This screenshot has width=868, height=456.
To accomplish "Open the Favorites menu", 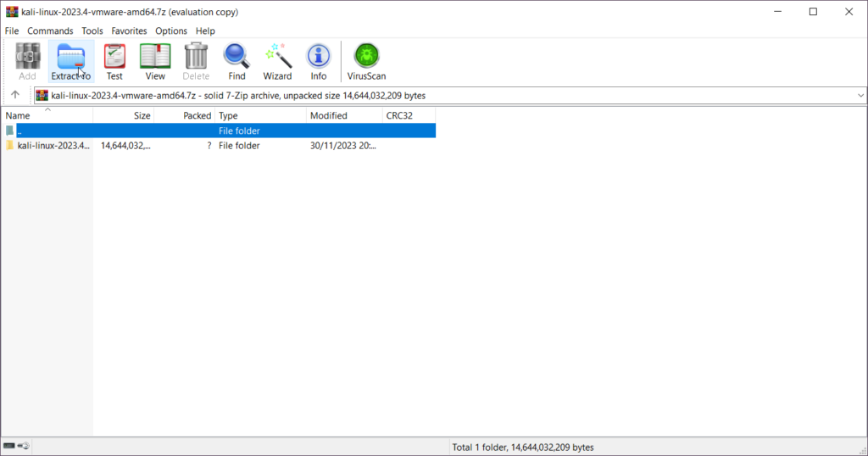I will [129, 31].
